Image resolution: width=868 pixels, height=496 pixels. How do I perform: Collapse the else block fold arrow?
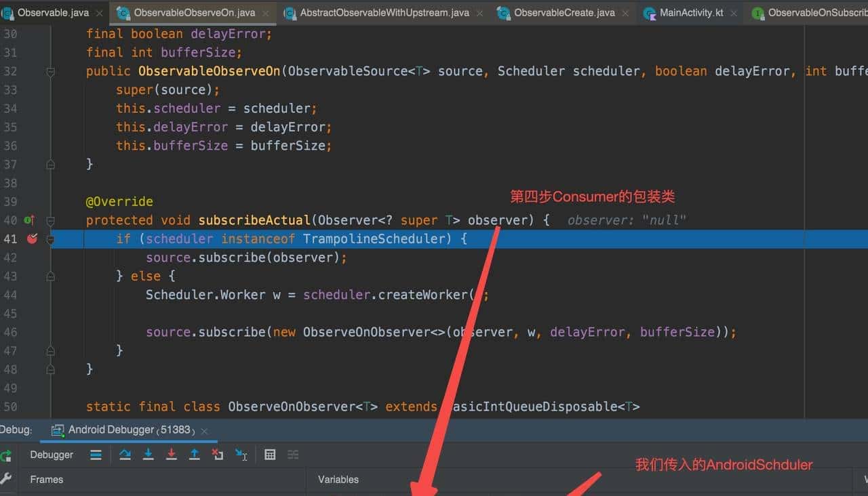[50, 276]
